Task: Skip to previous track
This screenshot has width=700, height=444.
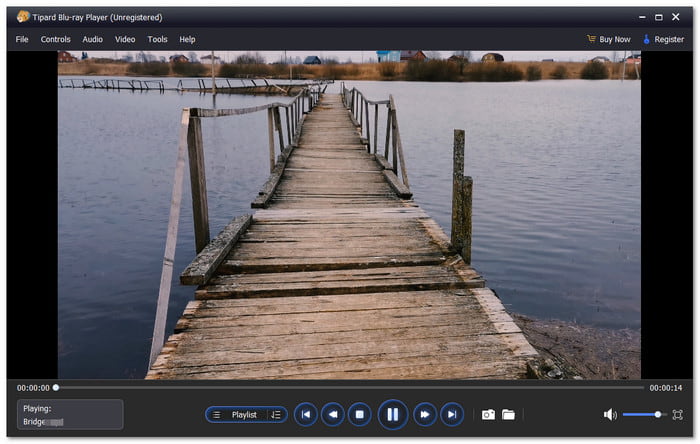Action: [305, 414]
